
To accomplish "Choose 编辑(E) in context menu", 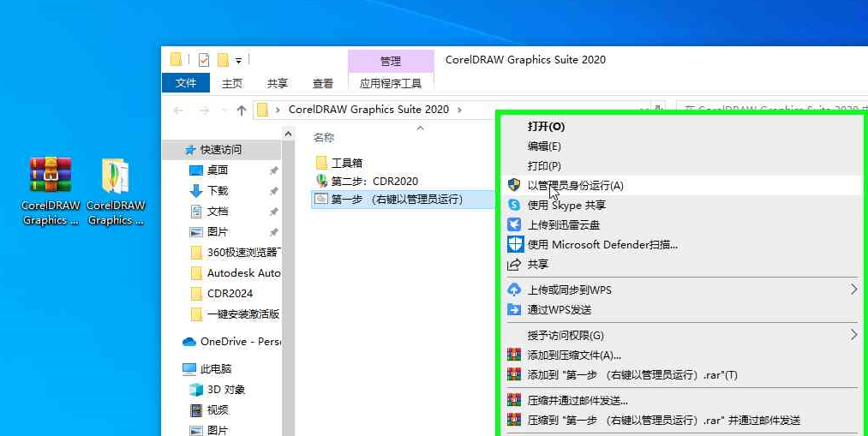I will 544,146.
